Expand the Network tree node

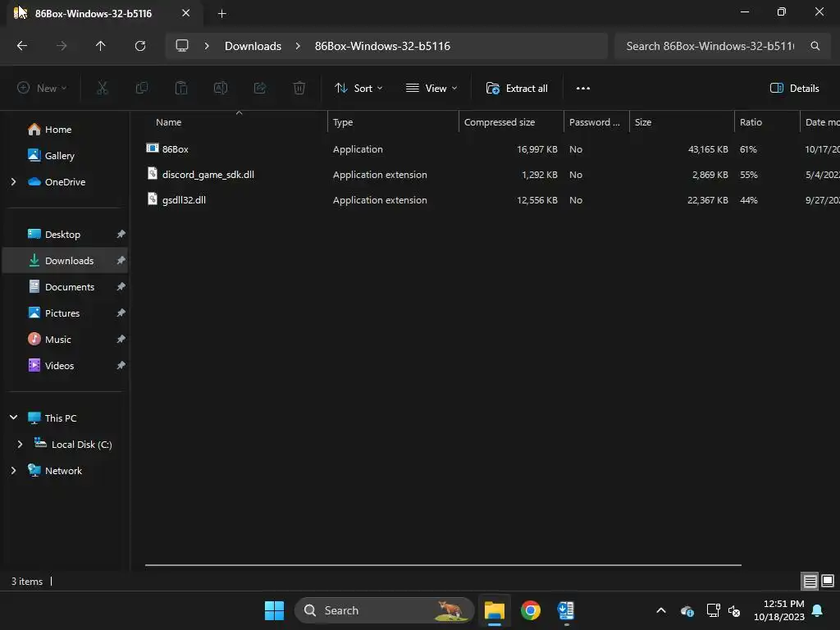pyautogui.click(x=13, y=470)
